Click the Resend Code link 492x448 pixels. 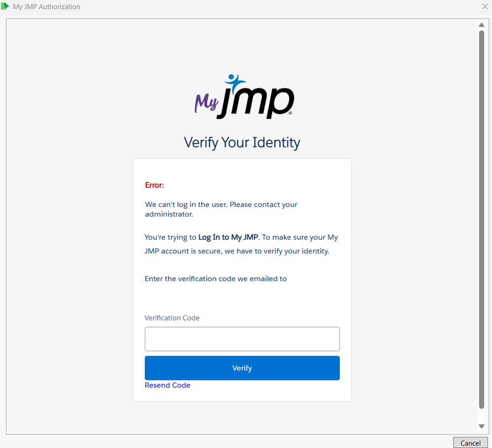point(167,385)
